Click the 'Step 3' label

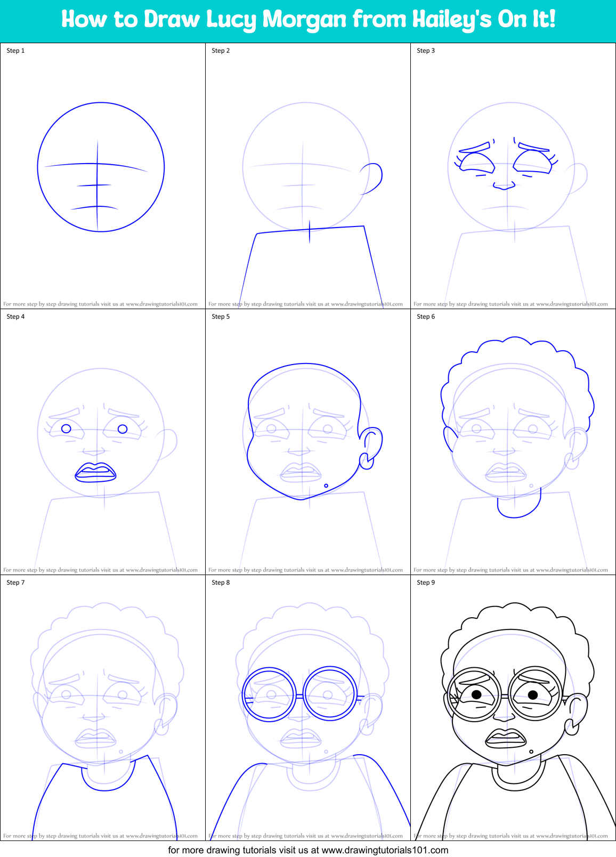[426, 51]
